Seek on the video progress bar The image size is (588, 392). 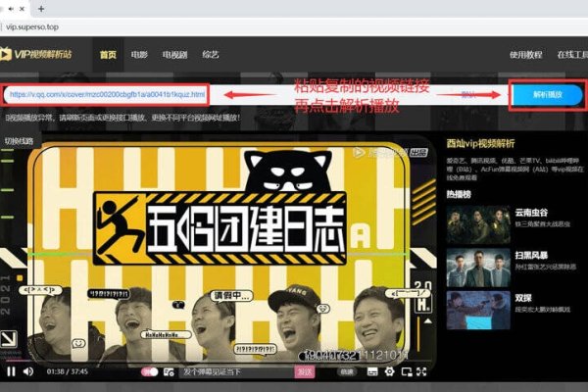(x=218, y=361)
